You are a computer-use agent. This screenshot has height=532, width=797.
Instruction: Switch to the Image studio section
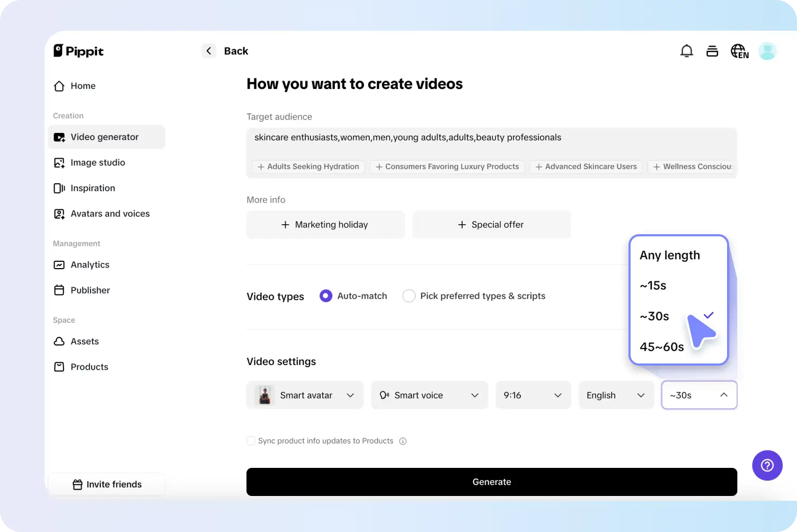coord(98,162)
